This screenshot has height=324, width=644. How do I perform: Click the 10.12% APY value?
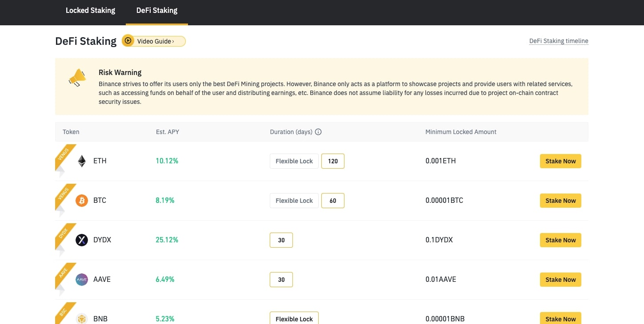pos(167,161)
